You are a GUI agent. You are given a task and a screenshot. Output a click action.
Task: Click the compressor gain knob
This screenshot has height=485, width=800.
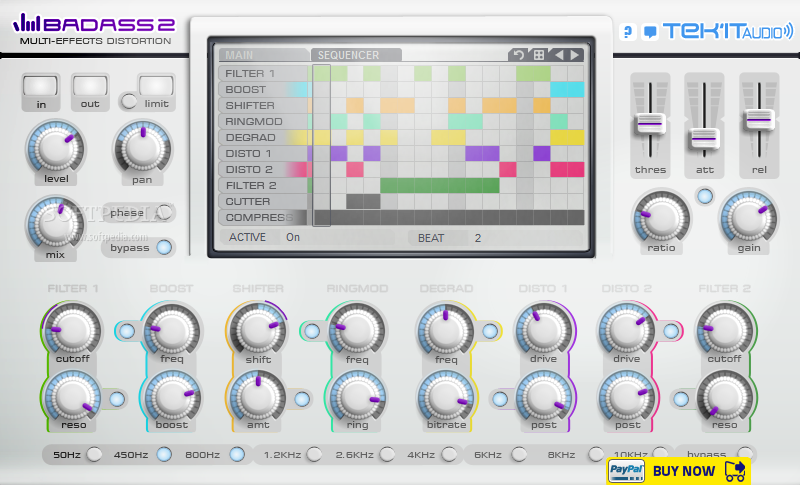(748, 217)
